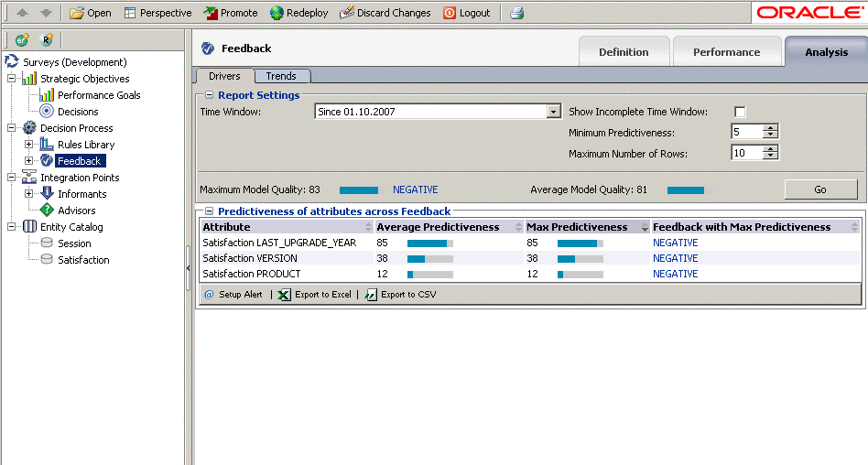This screenshot has width=868, height=465.
Task: Click the Promote toolbar icon
Action: 211,13
